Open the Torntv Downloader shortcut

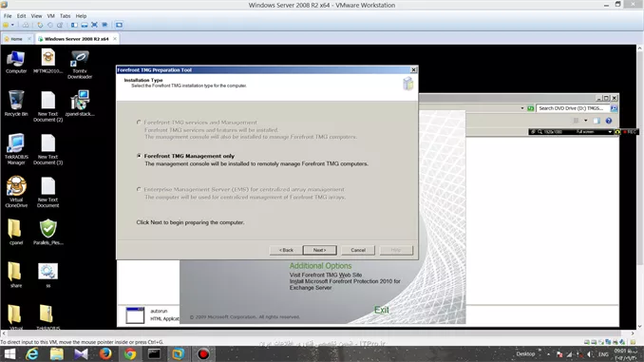coord(80,65)
